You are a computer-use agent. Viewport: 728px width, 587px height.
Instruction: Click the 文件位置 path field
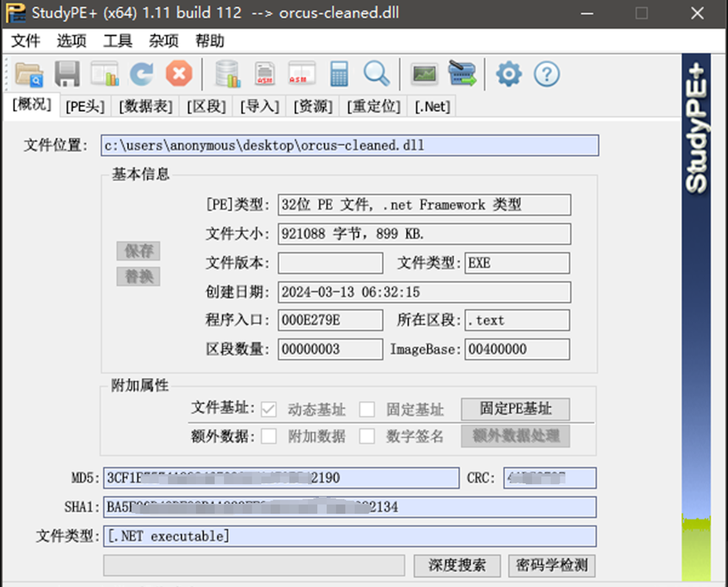pos(349,146)
